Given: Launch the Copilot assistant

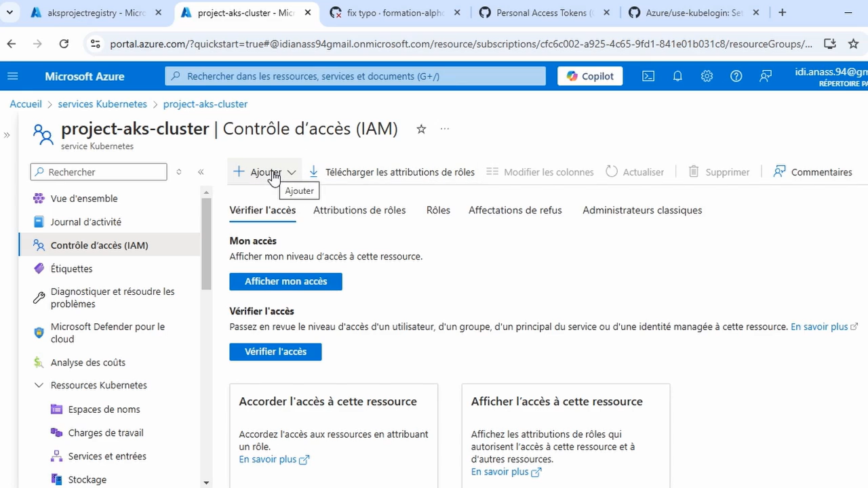Looking at the screenshot, I should tap(589, 76).
